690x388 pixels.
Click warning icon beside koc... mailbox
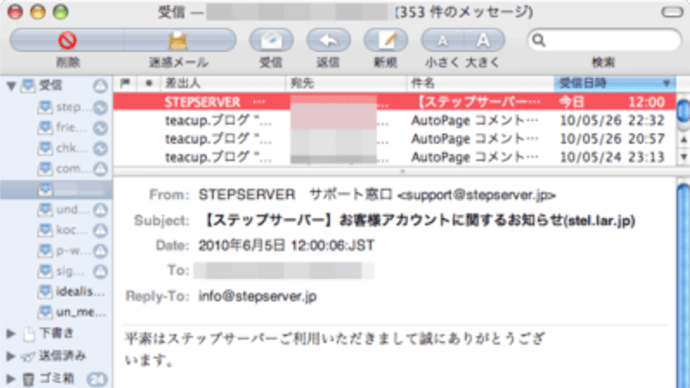[100, 230]
